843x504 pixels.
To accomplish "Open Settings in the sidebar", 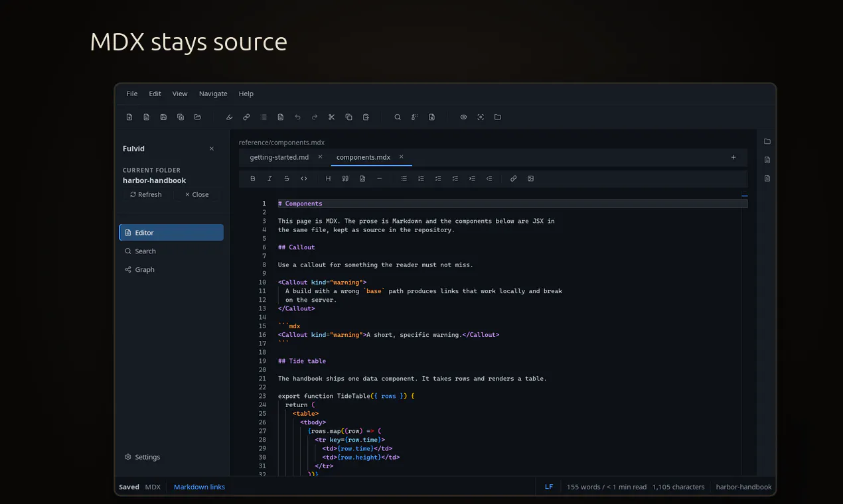I will tap(171, 457).
